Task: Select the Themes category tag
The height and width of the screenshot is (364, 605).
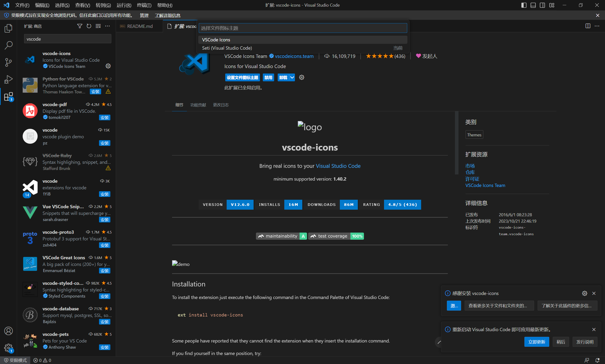Action: pyautogui.click(x=474, y=135)
